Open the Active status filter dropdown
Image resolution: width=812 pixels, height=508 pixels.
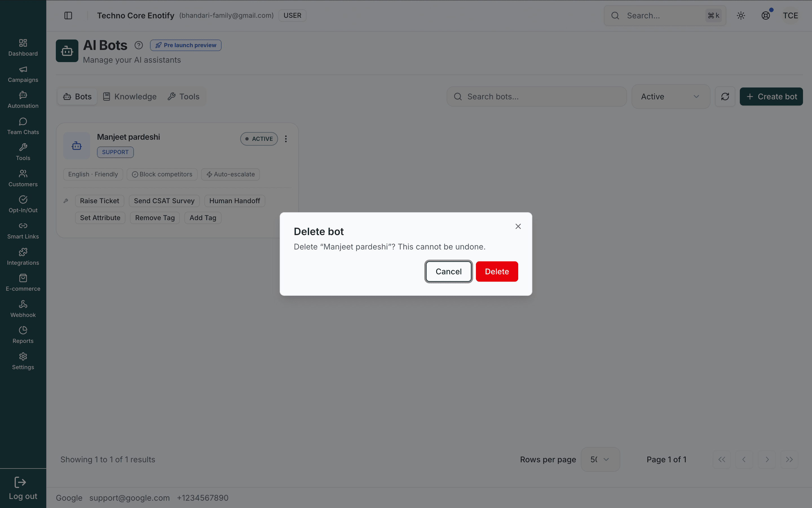[671, 97]
